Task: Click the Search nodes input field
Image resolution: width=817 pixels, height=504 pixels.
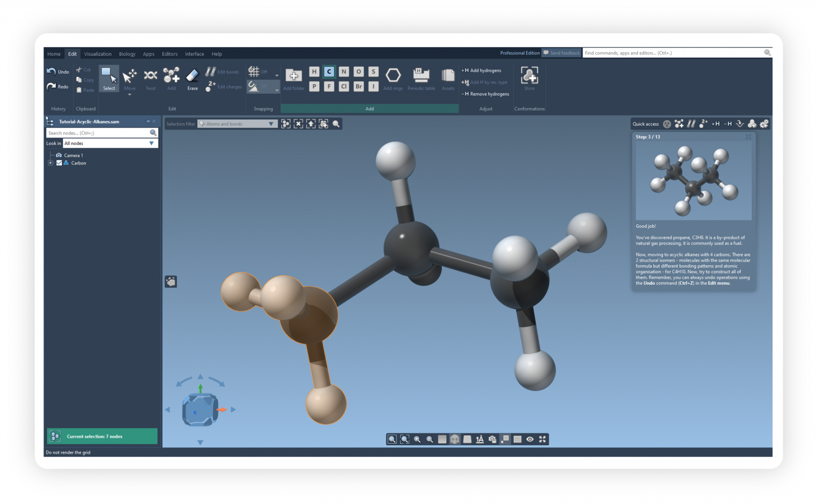Action: 97,133
